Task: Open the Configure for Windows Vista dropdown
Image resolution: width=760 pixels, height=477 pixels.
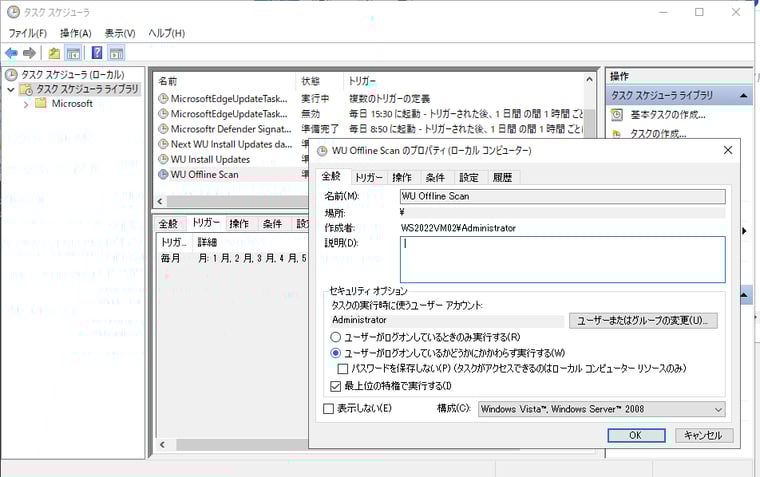Action: [x=602, y=409]
